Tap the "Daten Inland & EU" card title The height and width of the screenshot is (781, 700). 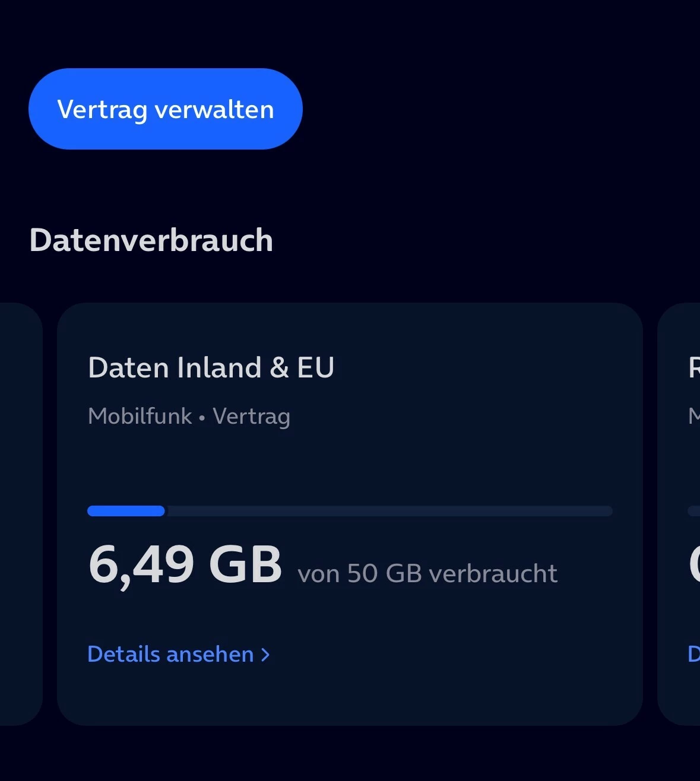pyautogui.click(x=211, y=367)
